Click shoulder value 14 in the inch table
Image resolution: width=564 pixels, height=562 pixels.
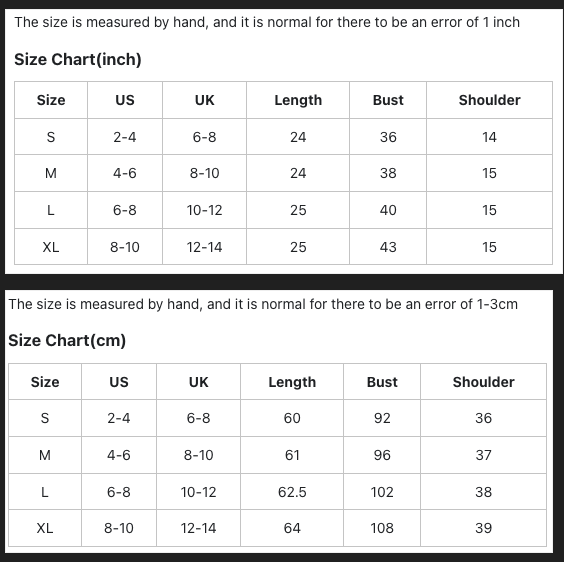(489, 137)
